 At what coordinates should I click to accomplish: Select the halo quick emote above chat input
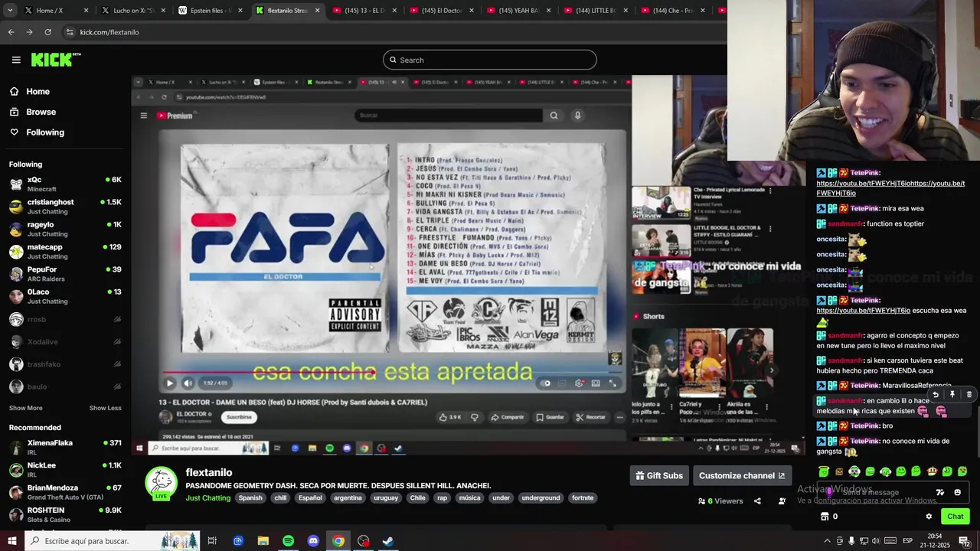point(824,471)
